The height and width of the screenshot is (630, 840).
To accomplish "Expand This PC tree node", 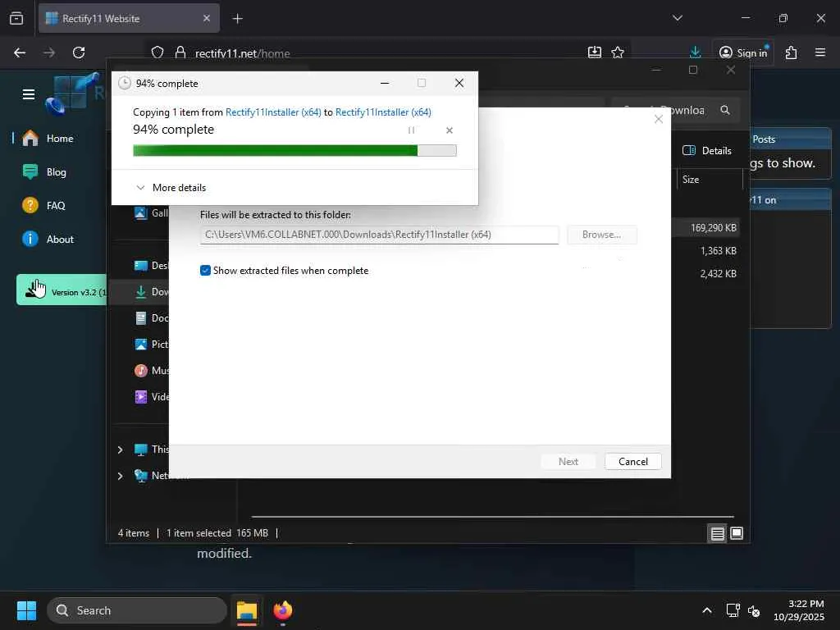I will [121, 450].
